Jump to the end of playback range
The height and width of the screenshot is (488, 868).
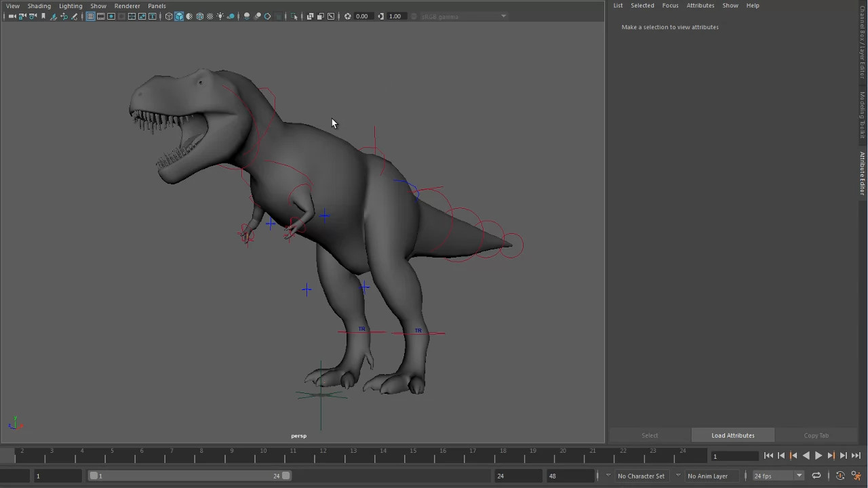pyautogui.click(x=856, y=456)
